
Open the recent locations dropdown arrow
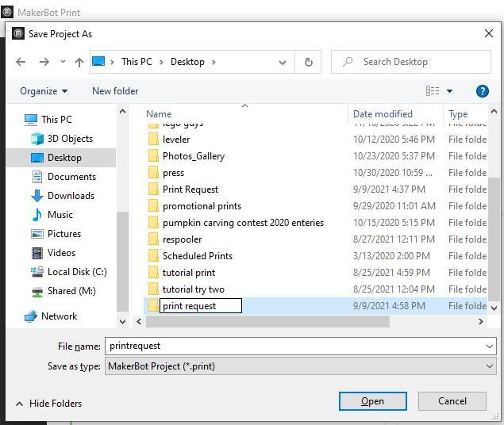coord(63,61)
